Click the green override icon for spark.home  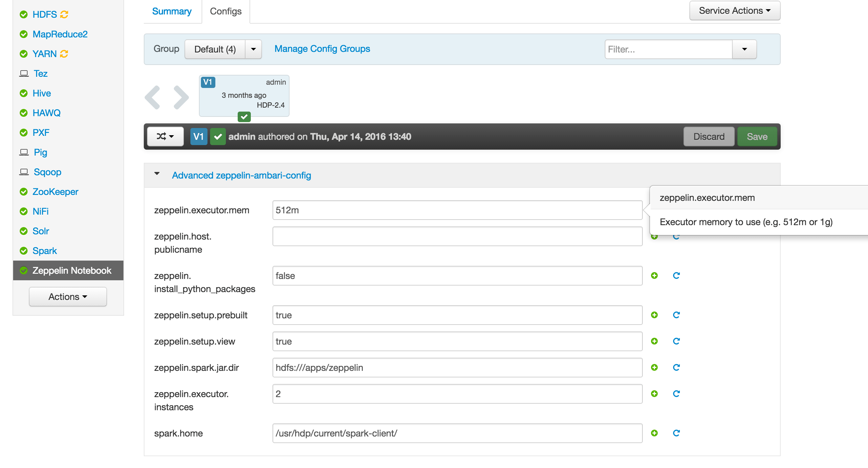click(x=654, y=433)
